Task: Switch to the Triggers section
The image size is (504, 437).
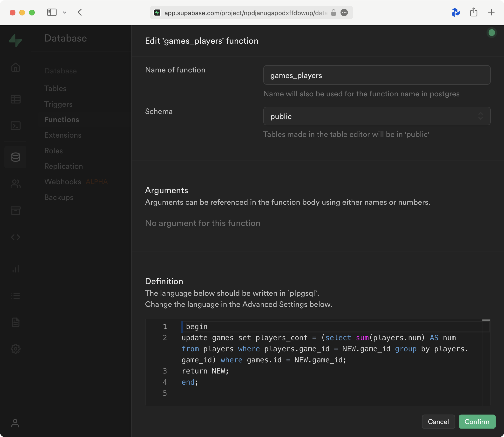Action: coord(58,104)
